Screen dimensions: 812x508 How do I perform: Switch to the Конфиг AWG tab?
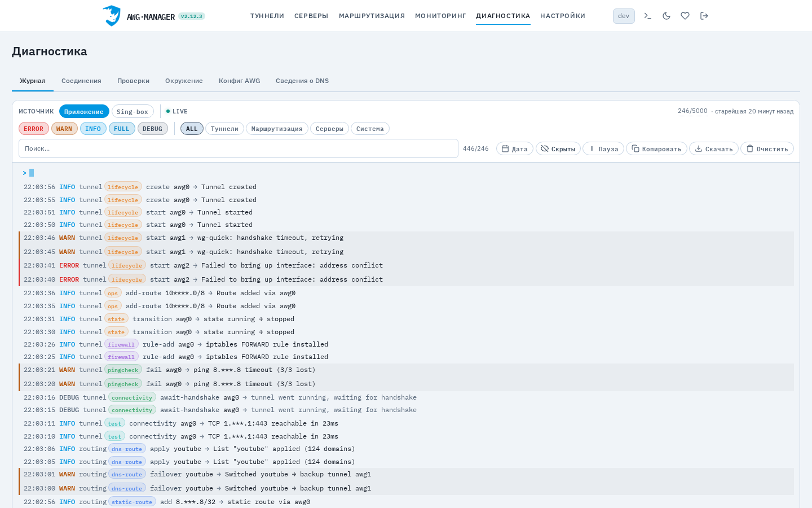click(240, 81)
